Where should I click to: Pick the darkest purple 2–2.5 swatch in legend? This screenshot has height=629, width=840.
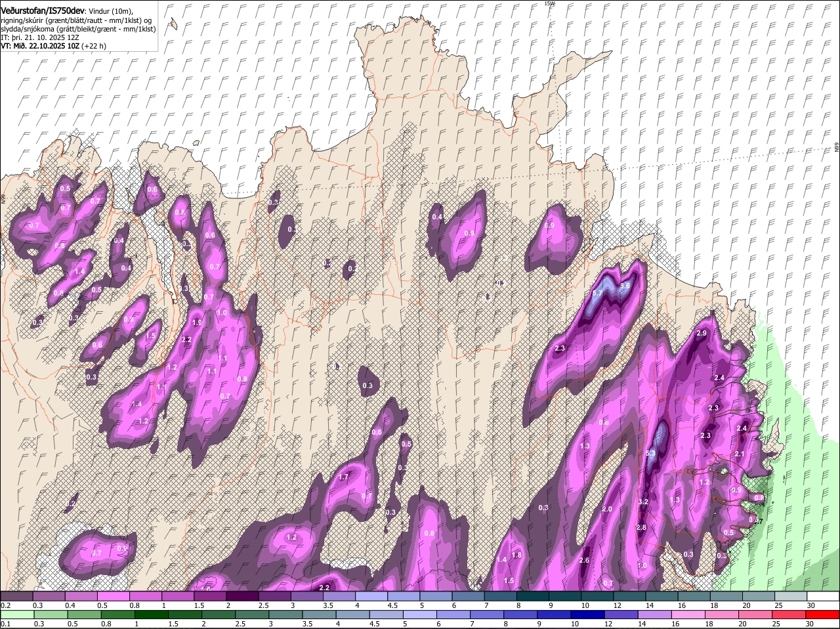click(x=242, y=596)
